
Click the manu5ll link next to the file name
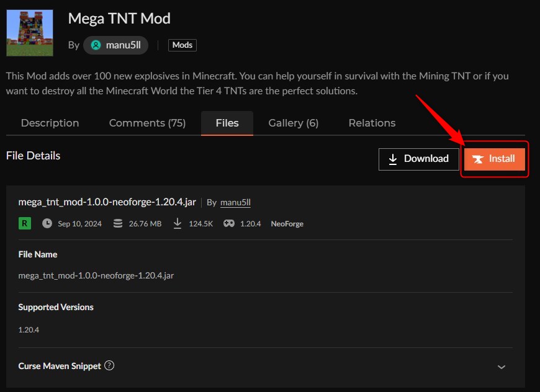point(235,202)
